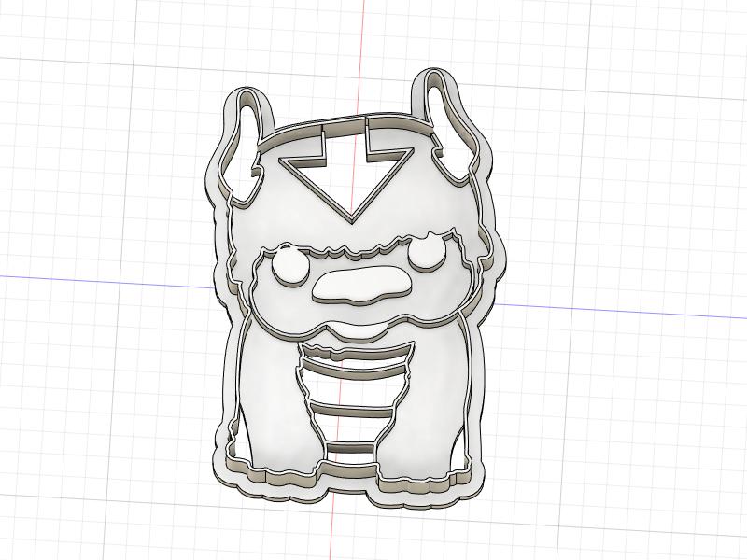Click the left round eye of the model
The width and height of the screenshot is (747, 560).
coord(290,267)
